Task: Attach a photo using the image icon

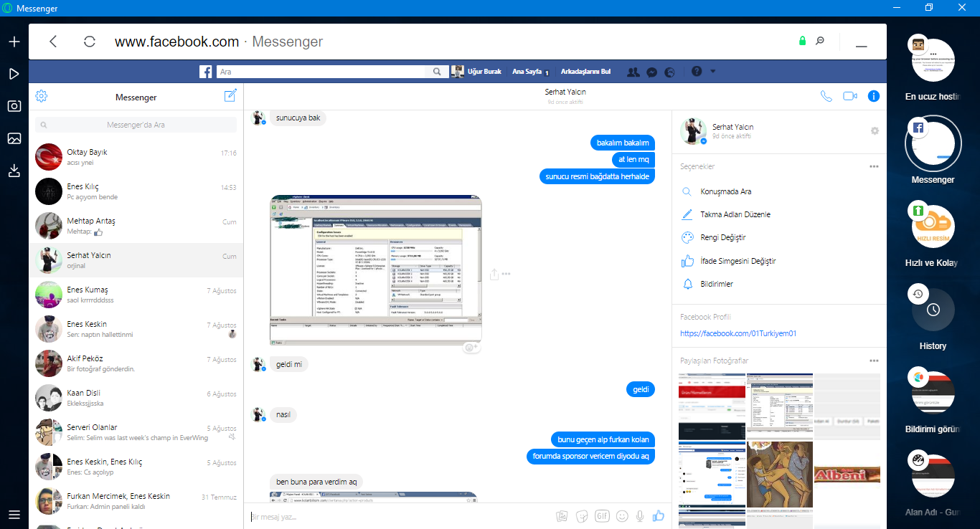Action: tap(562, 516)
